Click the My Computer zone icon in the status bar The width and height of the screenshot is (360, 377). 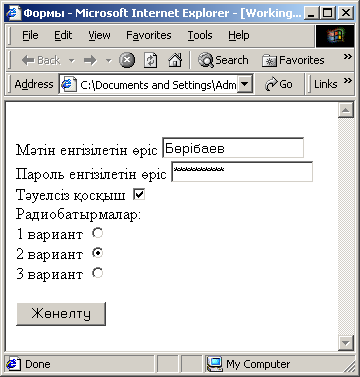click(214, 364)
